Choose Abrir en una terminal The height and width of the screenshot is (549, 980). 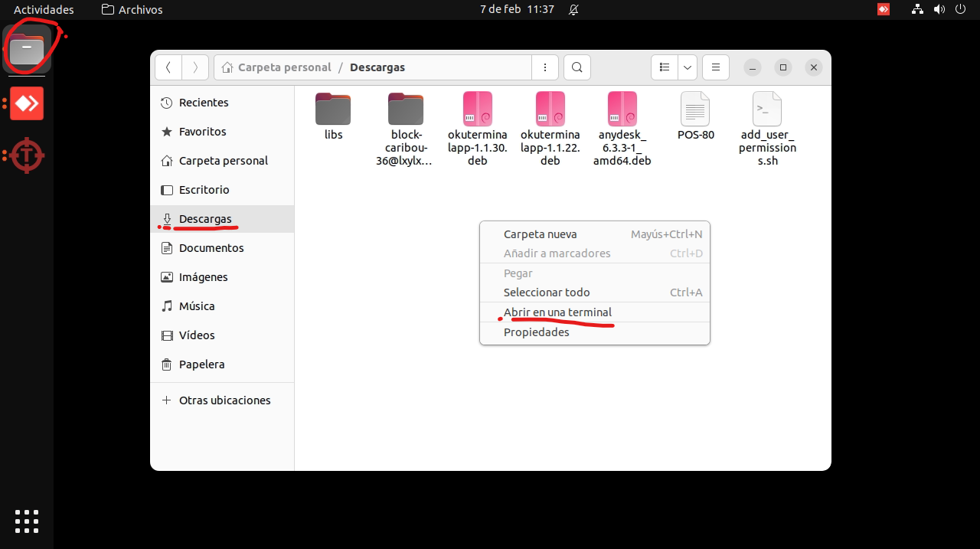[x=557, y=312]
